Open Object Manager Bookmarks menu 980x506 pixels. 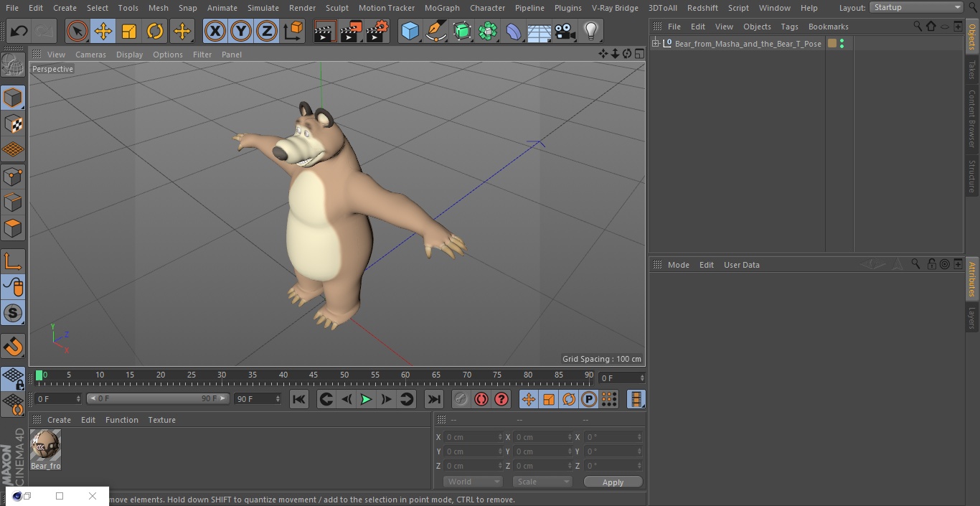click(828, 27)
